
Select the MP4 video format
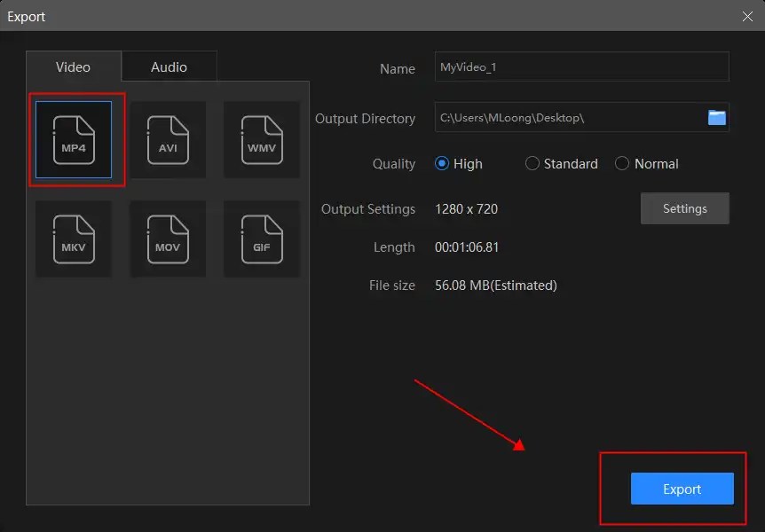click(74, 139)
